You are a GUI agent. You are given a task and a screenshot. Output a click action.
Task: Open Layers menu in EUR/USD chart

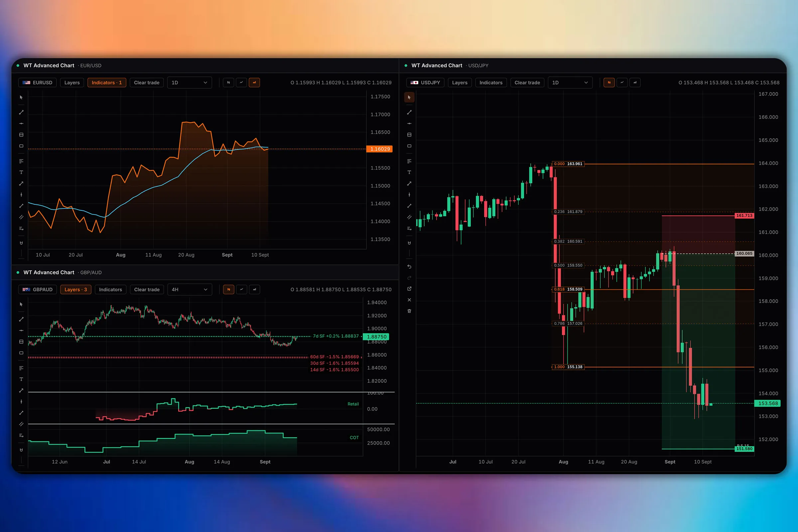pyautogui.click(x=72, y=82)
